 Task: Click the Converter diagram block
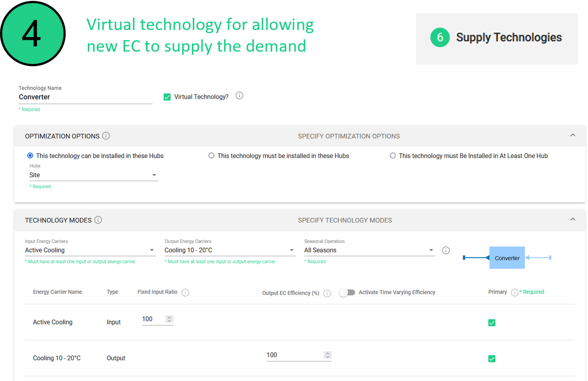point(507,258)
